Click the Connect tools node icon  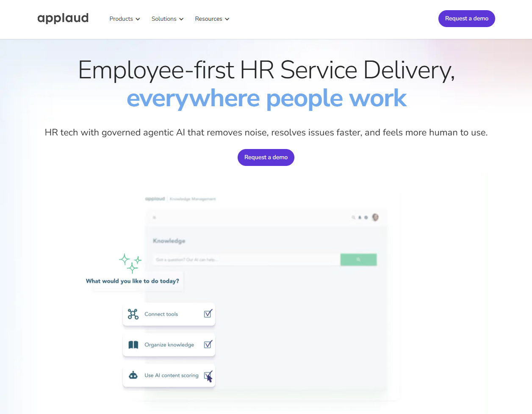coord(133,314)
